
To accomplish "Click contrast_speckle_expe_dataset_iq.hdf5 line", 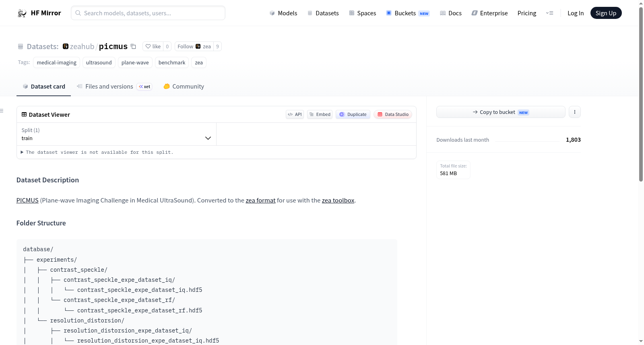I will point(140,290).
